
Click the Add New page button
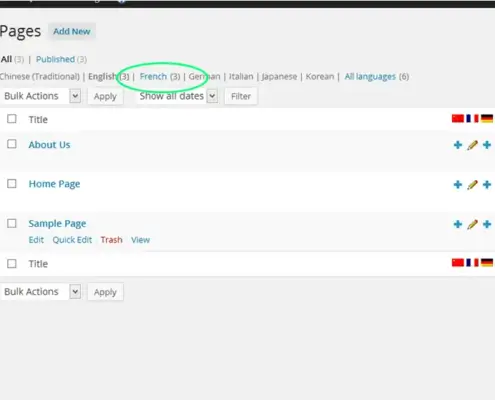coord(72,31)
